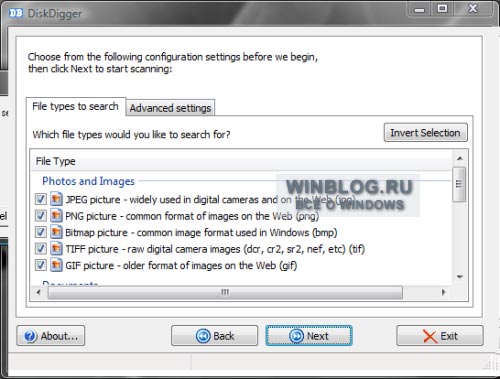This screenshot has width=500, height=379.
Task: Maximize the DiskDigger window
Action: 442,9
